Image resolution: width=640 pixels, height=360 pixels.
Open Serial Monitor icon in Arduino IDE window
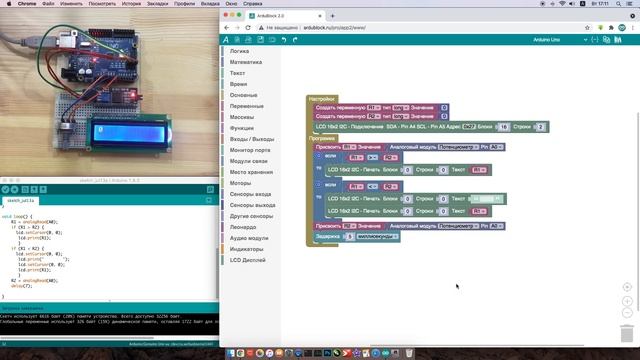click(x=210, y=189)
